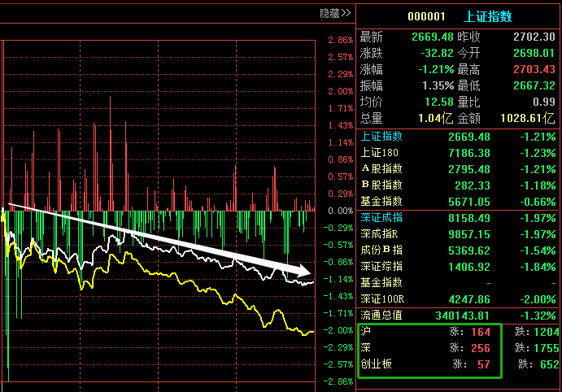Select 基金指数 row showing 5671.05

coord(458,202)
